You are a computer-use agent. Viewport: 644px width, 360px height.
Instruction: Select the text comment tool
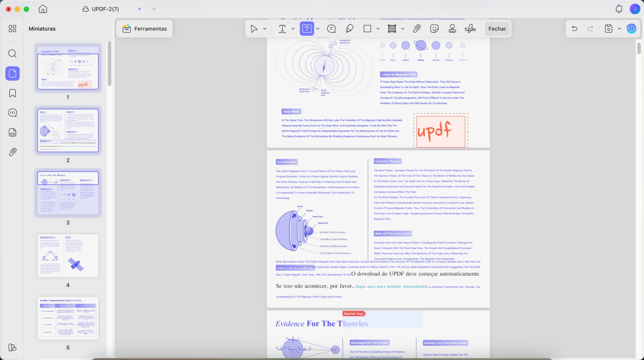(282, 29)
